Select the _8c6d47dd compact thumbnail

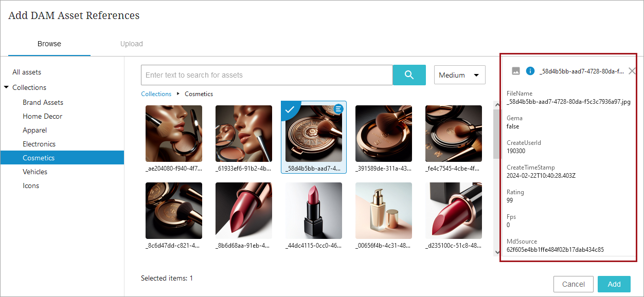[174, 211]
